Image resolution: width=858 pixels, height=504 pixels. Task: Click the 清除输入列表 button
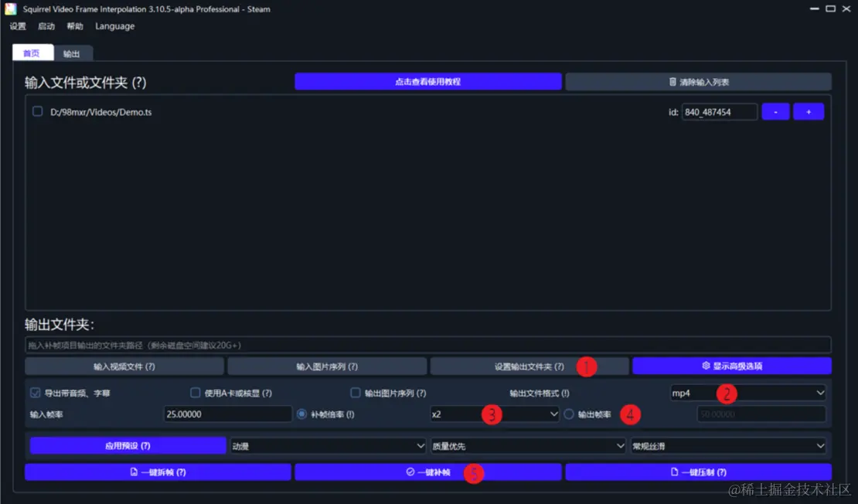(x=699, y=81)
